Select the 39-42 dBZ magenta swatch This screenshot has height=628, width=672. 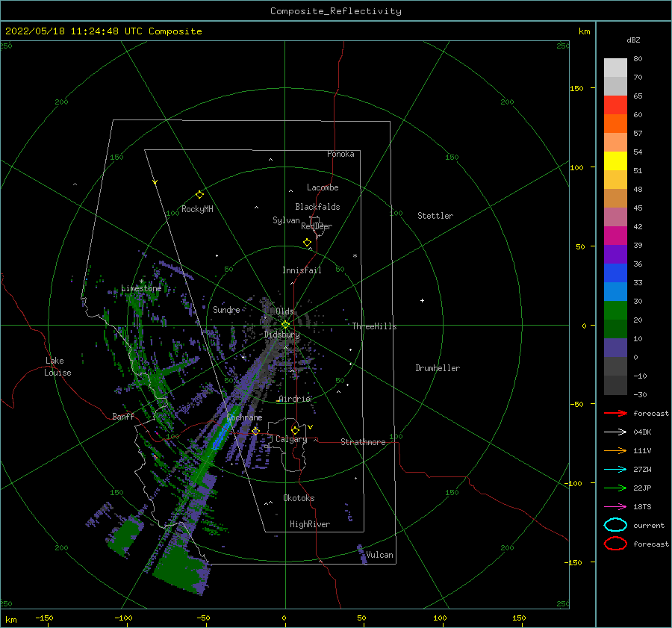point(615,235)
